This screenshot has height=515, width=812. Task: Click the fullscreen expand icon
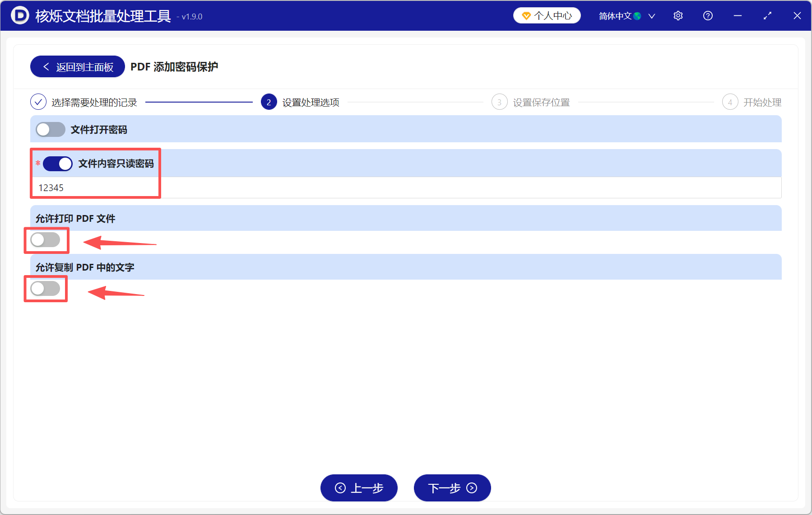click(x=767, y=15)
